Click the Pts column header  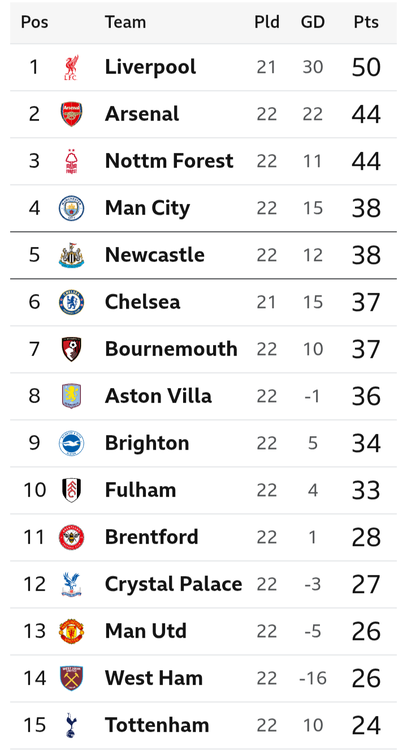[x=366, y=22]
